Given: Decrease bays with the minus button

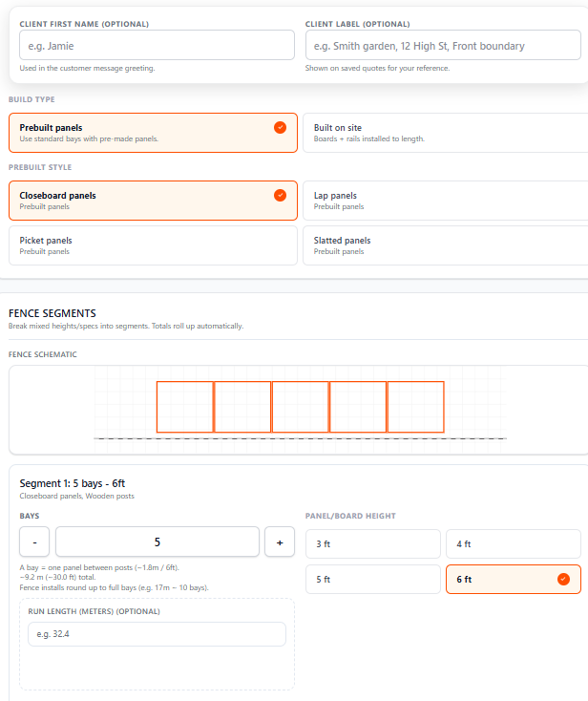Looking at the screenshot, I should (34, 542).
